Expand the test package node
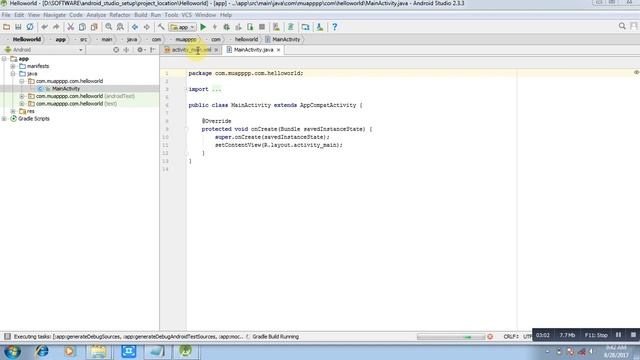Screen dimensions: 640x360 click(22, 104)
